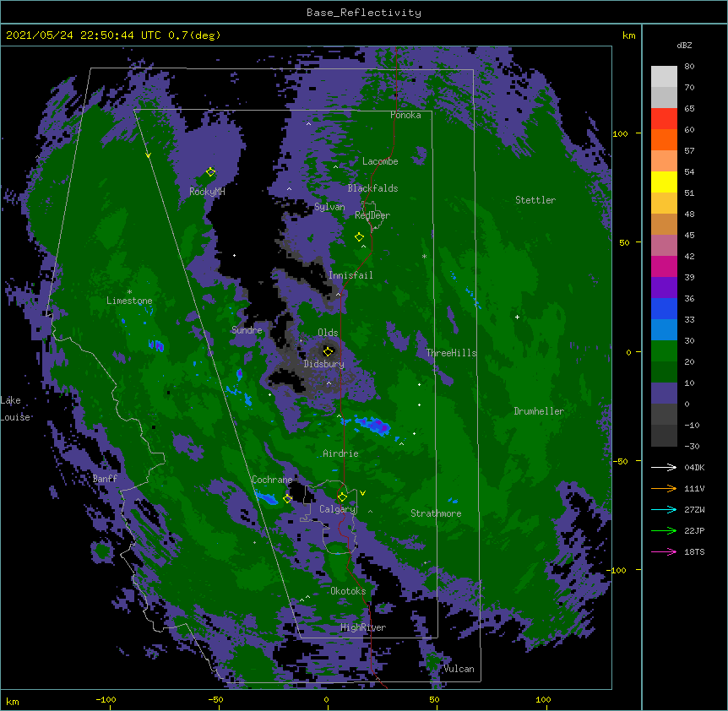Click the white plus marker east of ThreeHills

tap(517, 317)
